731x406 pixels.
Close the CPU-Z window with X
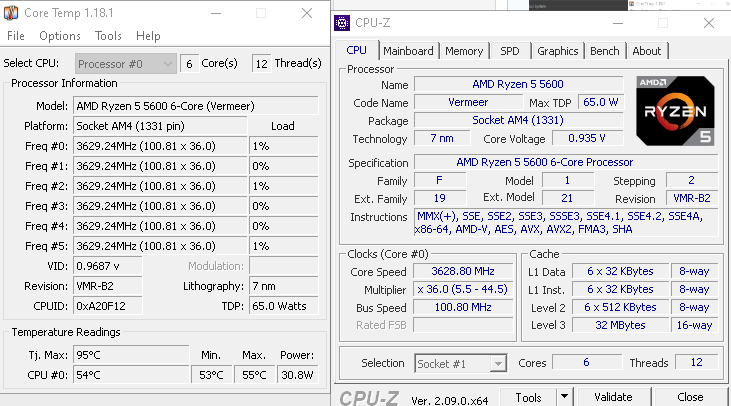click(x=709, y=23)
